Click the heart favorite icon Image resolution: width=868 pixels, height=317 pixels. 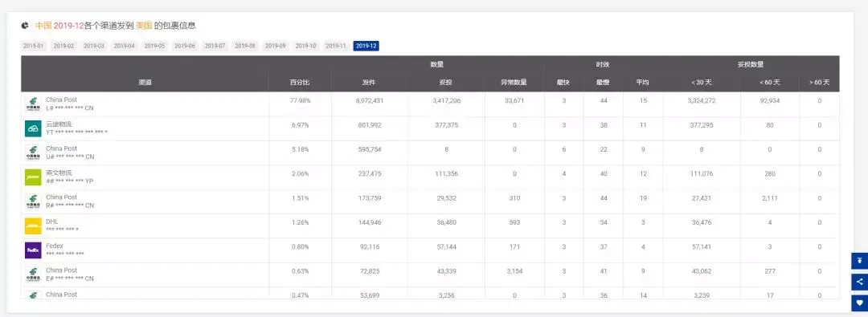[859, 303]
